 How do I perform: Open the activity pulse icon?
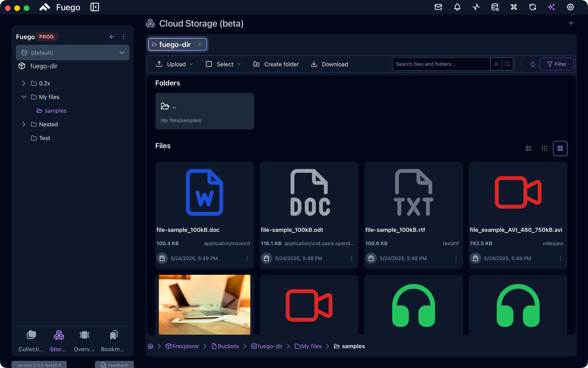476,7
